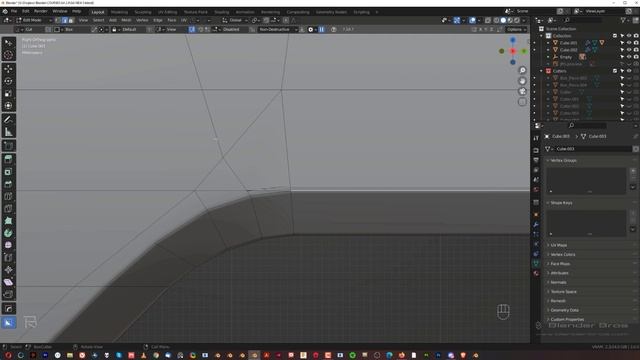The height and width of the screenshot is (360, 640).
Task: Select the Poly Build tool
Action: point(8,221)
